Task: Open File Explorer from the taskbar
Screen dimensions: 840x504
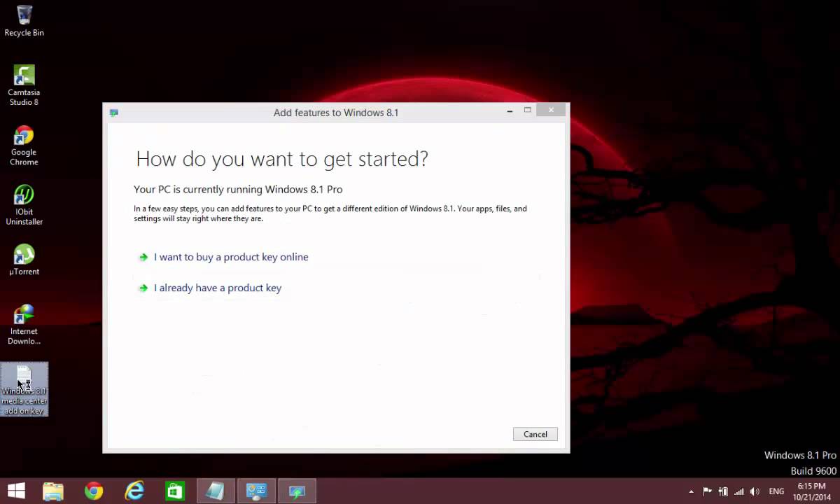Action: pos(53,491)
